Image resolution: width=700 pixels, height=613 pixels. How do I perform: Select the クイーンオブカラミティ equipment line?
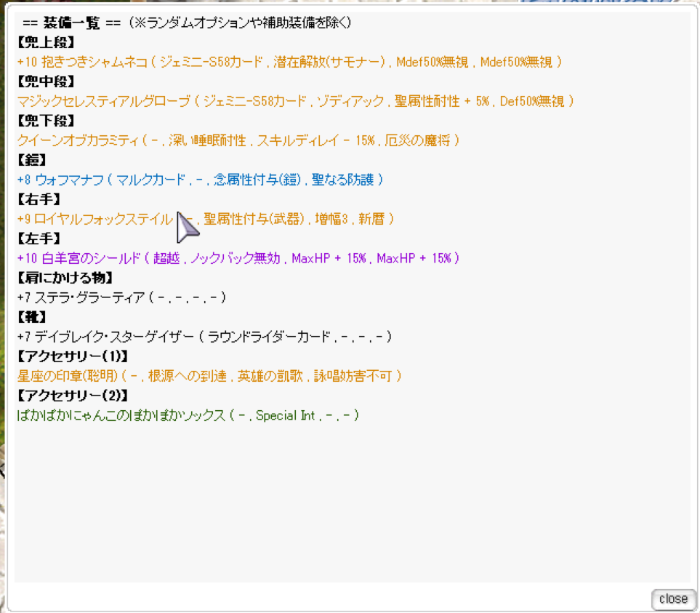tap(238, 141)
